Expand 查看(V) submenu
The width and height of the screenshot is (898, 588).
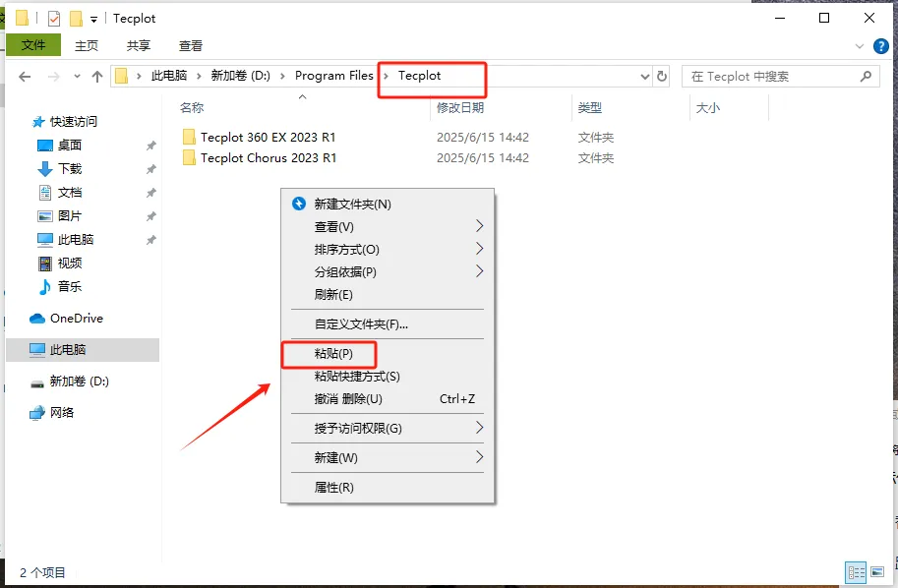point(388,227)
